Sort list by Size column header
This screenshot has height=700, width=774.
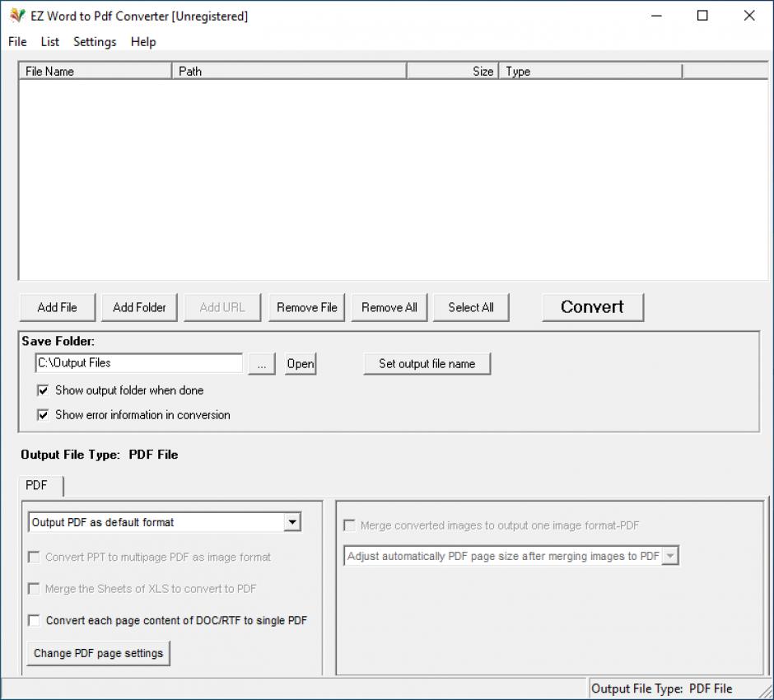[x=453, y=71]
